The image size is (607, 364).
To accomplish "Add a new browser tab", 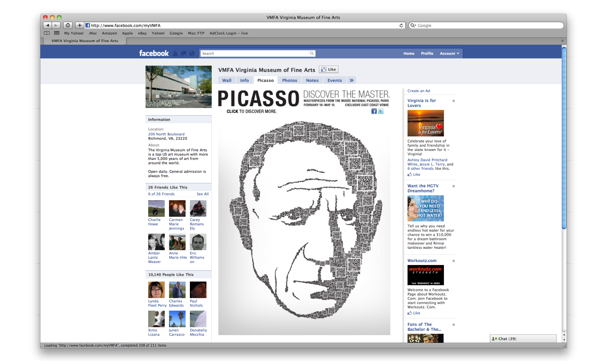I will click(x=562, y=41).
